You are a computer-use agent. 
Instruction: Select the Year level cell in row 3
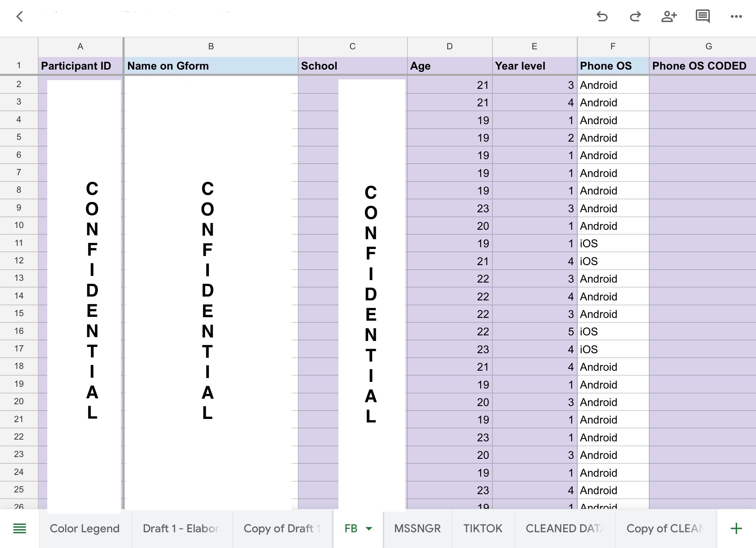click(x=534, y=102)
